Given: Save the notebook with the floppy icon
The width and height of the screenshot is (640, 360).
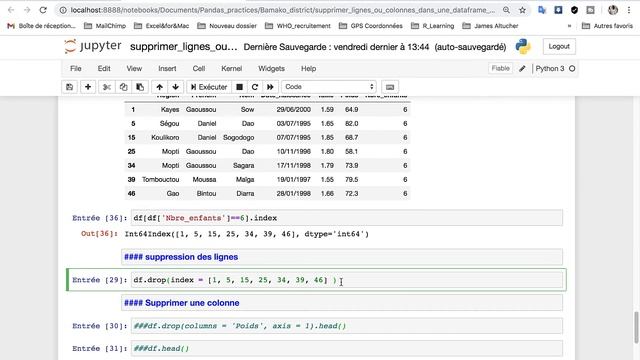Looking at the screenshot, I should click(x=69, y=87).
